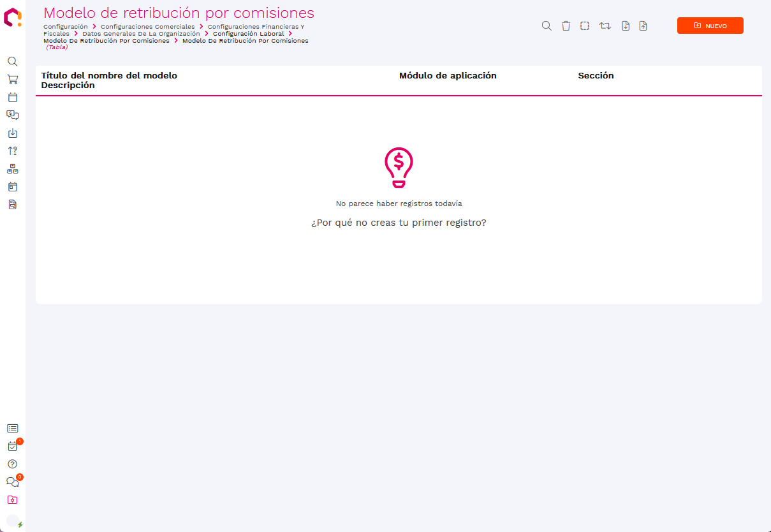This screenshot has height=532, width=771.
Task: Click the trash delete icon
Action: click(x=566, y=26)
